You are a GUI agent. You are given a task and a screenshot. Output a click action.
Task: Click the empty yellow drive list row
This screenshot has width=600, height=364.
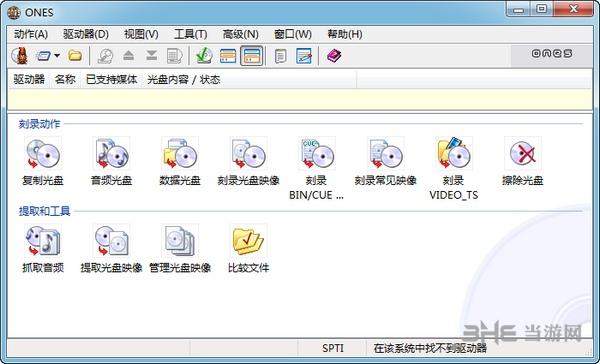point(300,99)
